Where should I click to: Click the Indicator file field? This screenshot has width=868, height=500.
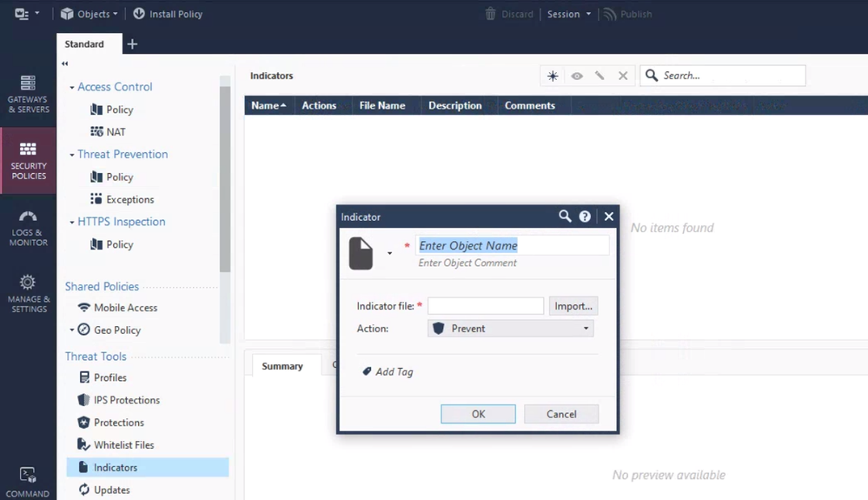pos(486,305)
